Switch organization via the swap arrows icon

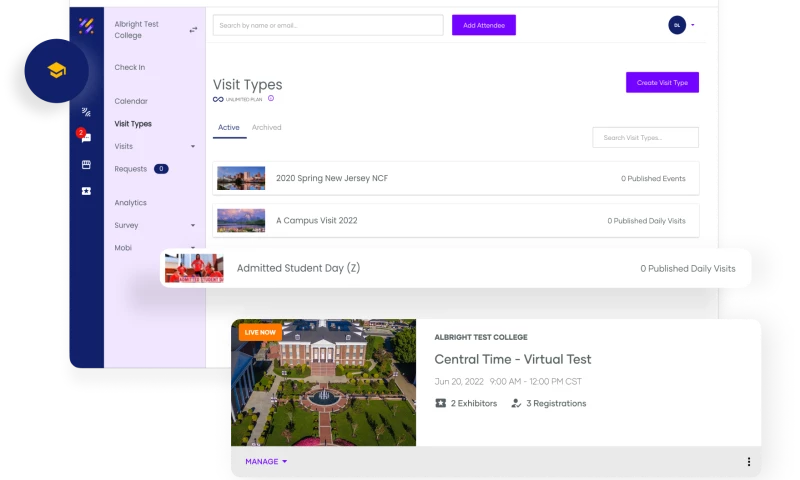[x=193, y=30]
